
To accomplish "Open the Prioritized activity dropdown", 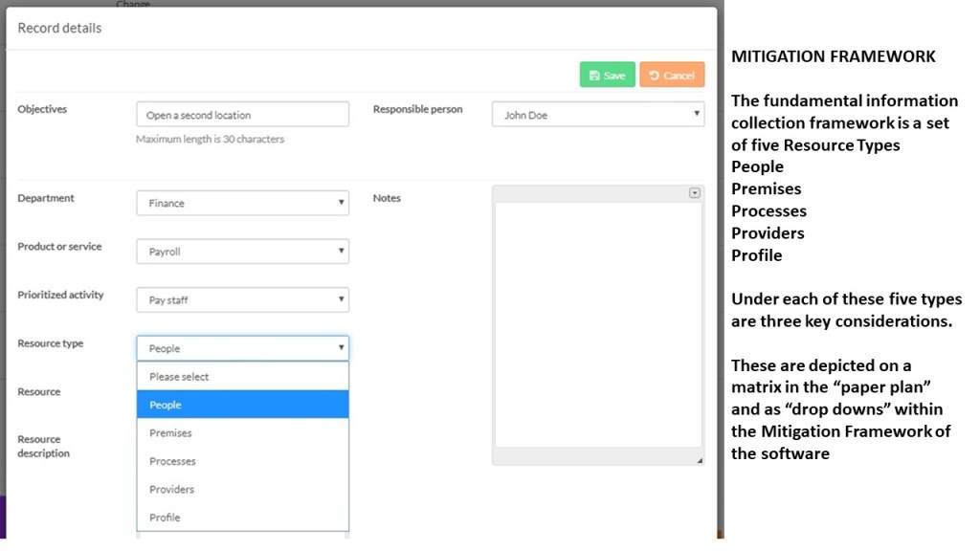I will coord(242,300).
